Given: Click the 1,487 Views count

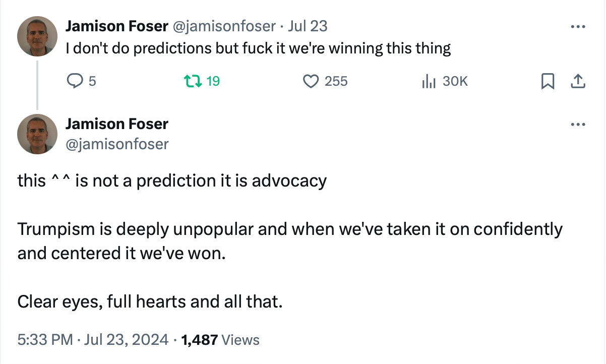Looking at the screenshot, I should tap(220, 340).
